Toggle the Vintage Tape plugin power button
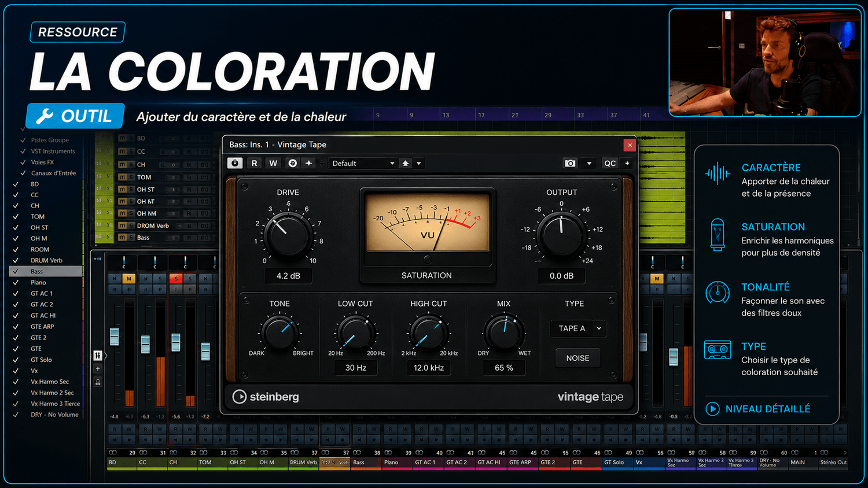The height and width of the screenshot is (488, 868). click(235, 163)
